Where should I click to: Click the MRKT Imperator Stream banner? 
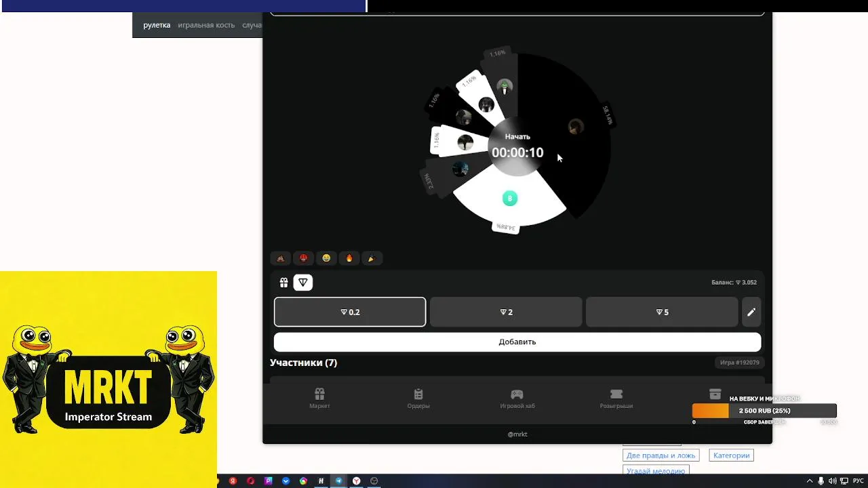[108, 380]
